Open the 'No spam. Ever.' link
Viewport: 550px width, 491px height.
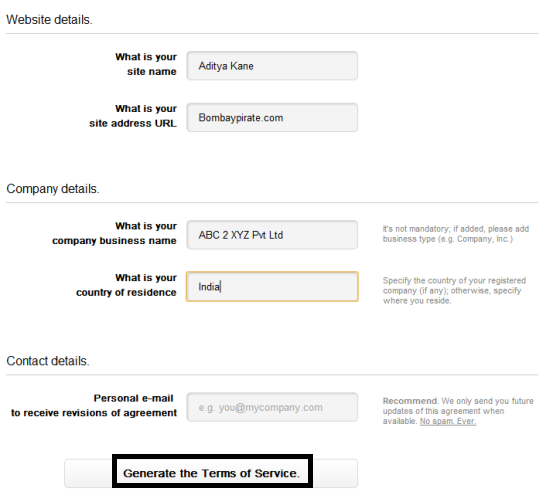tap(448, 421)
